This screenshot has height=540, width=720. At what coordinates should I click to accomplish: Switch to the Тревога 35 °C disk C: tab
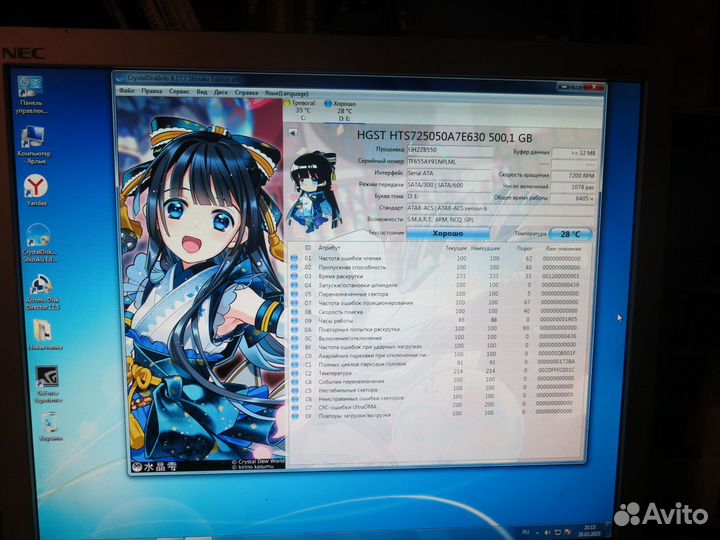(x=300, y=111)
